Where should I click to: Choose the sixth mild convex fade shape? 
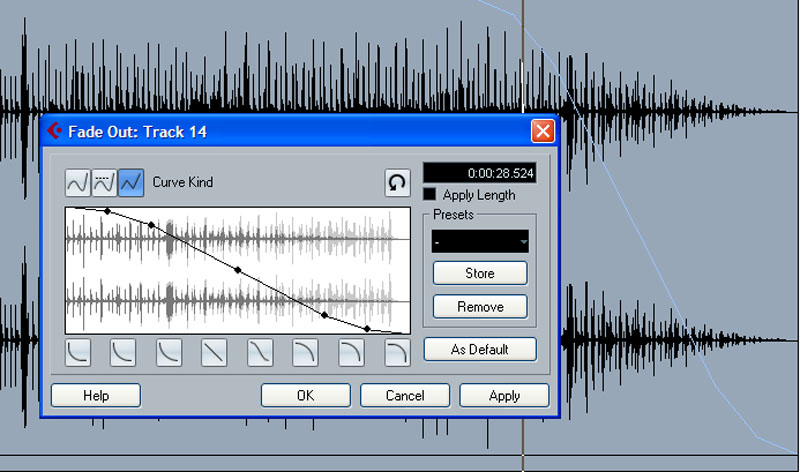point(306,353)
